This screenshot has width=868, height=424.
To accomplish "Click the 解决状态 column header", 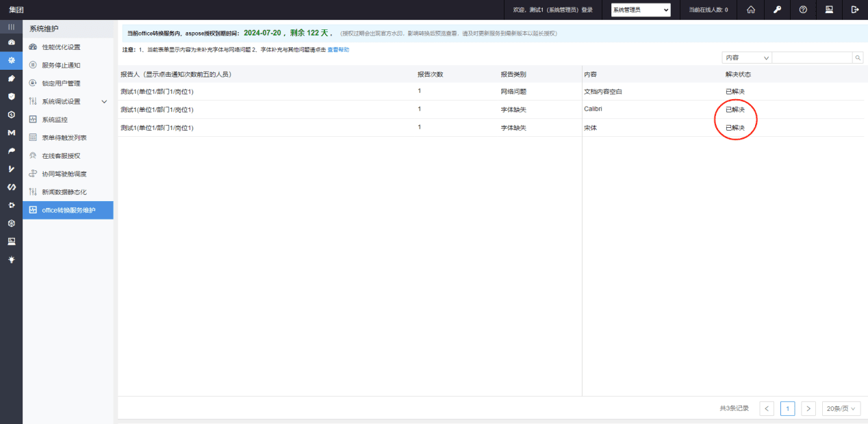I will (x=738, y=74).
